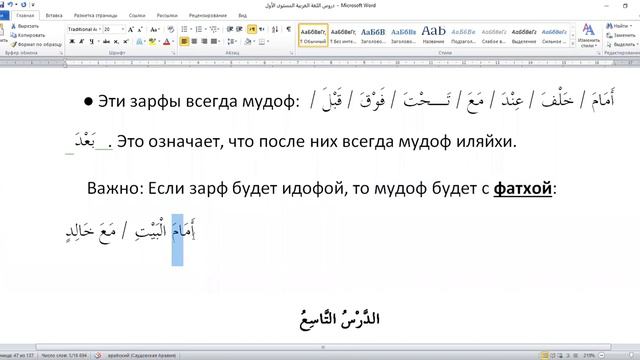Toggle subscript formatting

click(116, 41)
